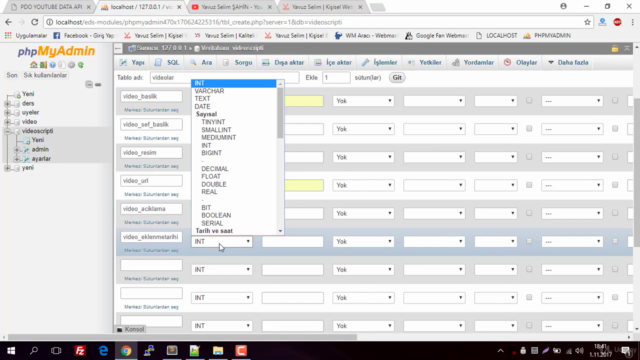Open the Dışa aktar export tab
The image size is (640, 360).
(283, 62)
